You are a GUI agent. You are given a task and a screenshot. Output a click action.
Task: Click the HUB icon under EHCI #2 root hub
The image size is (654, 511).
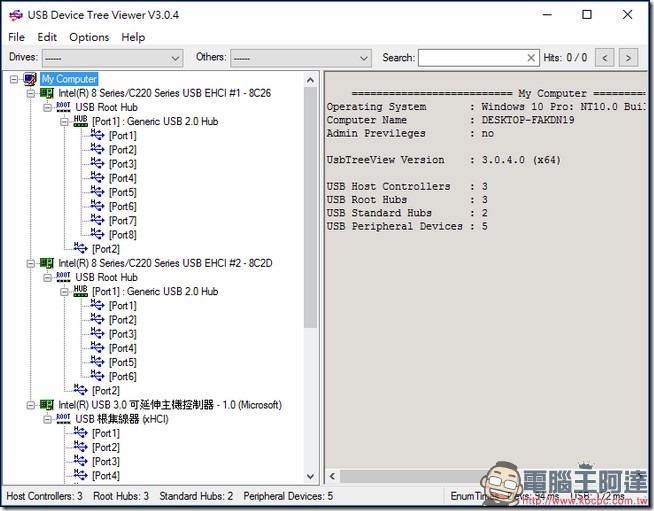[x=80, y=291]
